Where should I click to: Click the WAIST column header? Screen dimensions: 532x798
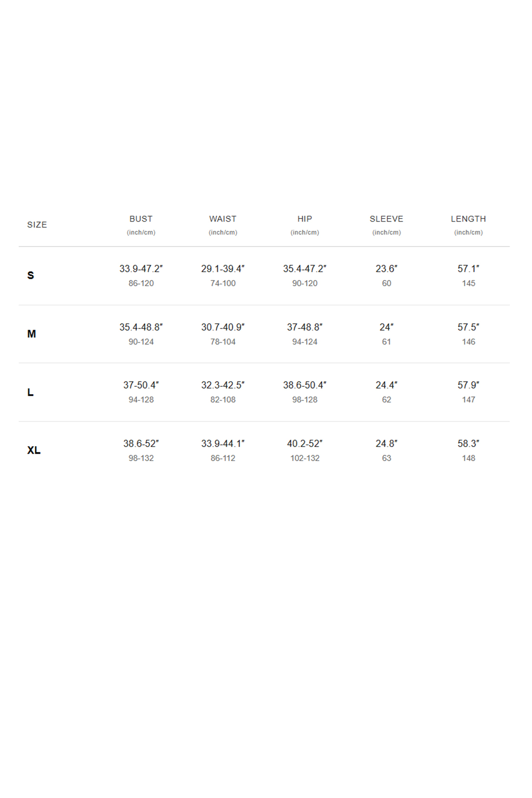point(223,219)
